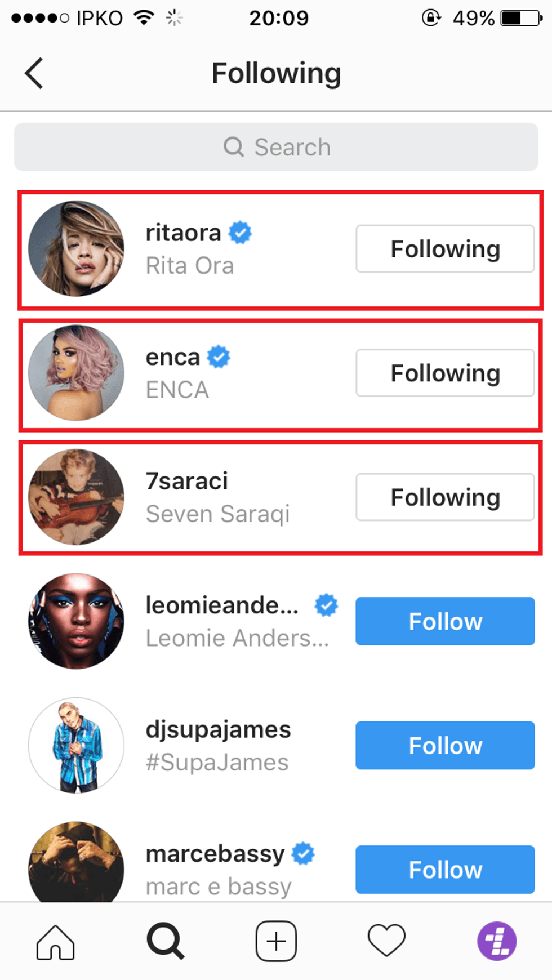This screenshot has height=980, width=552.
Task: Follow leomieanderson account
Action: coord(445,621)
